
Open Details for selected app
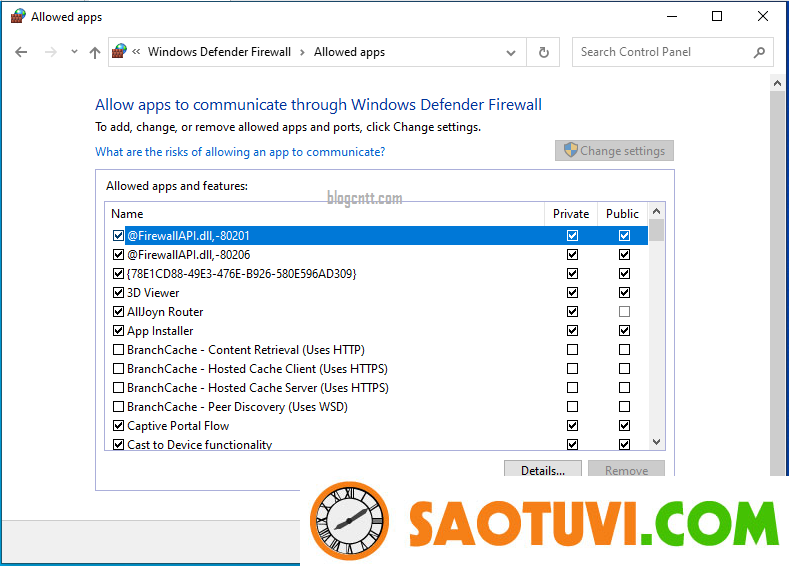(542, 469)
